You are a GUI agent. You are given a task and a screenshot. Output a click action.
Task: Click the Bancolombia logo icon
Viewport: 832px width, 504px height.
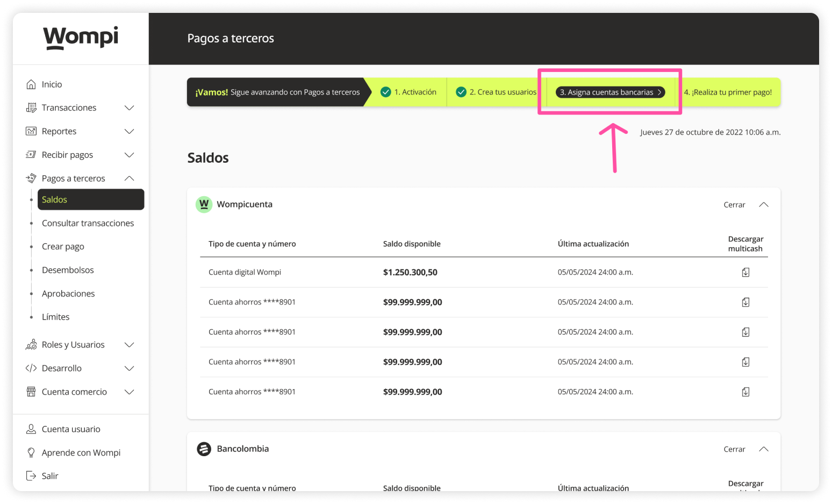pos(204,449)
